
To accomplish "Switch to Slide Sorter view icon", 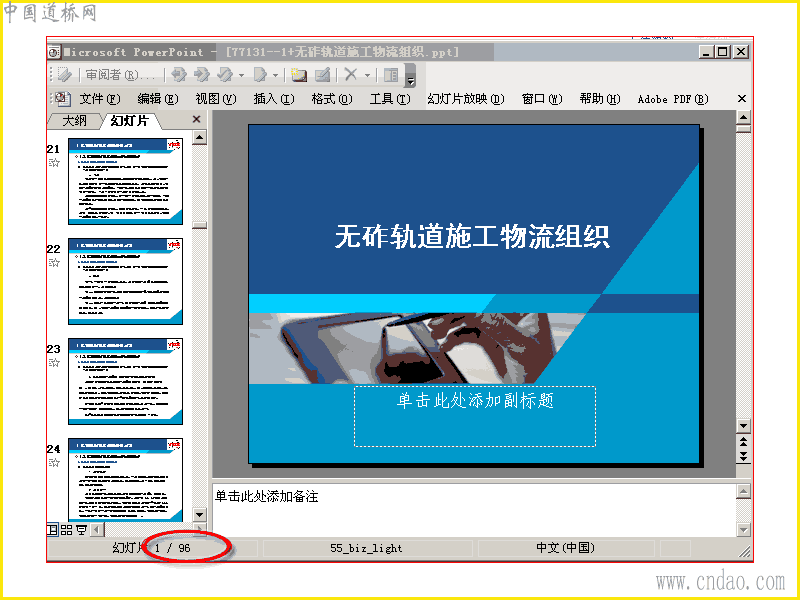I will (x=67, y=530).
